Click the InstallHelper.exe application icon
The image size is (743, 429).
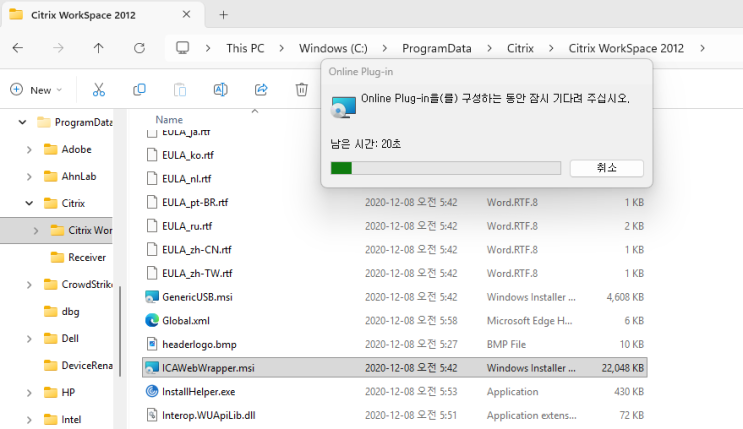[152, 392]
